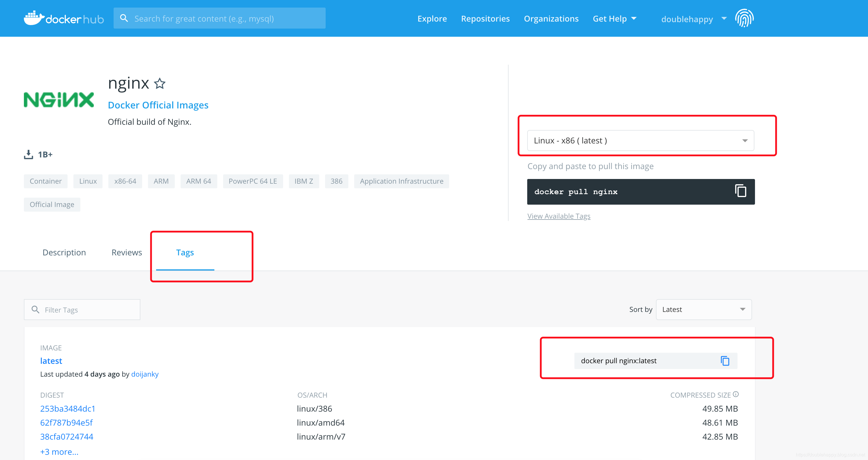Copy the docker pull nginx:latest command
Viewport: 868px width, 460px height.
click(725, 361)
